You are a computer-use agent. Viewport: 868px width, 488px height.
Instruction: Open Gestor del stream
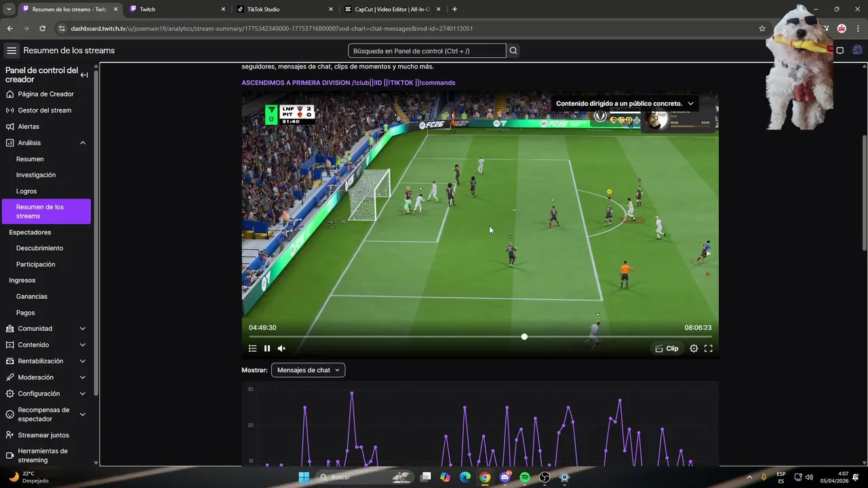tap(45, 110)
